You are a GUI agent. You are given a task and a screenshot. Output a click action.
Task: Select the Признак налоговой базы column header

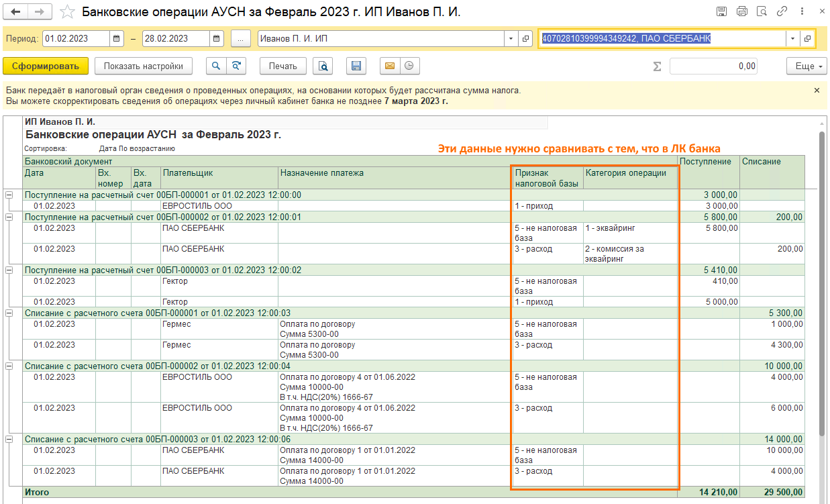point(548,178)
